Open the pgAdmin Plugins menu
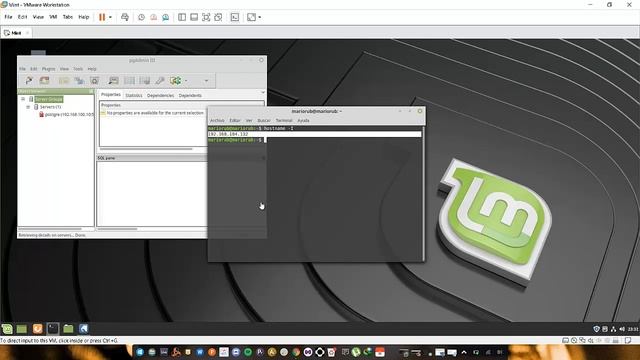This screenshot has width=640, height=360. [x=49, y=69]
